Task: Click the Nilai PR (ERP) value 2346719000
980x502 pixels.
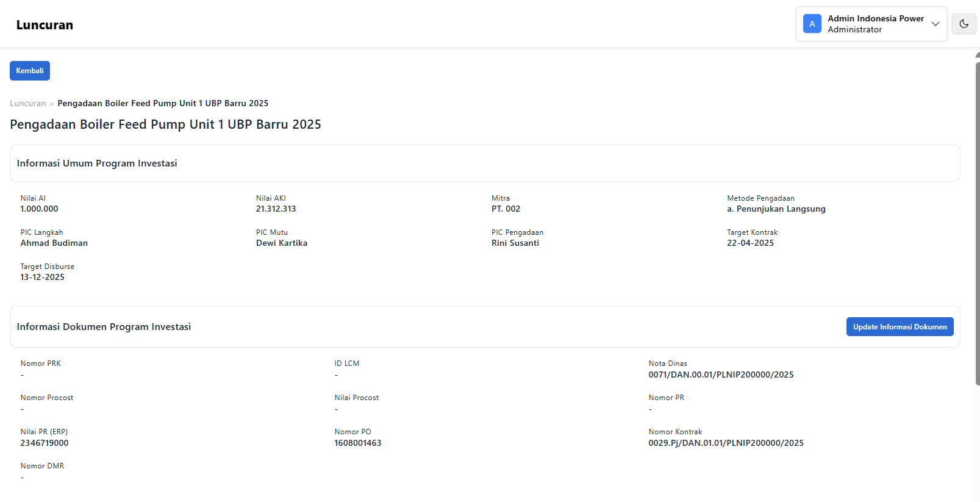Action: tap(45, 443)
